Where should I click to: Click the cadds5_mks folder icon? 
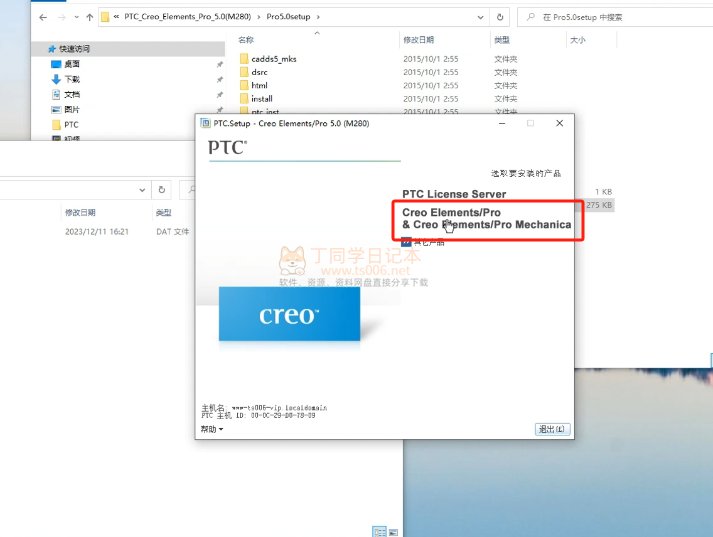coord(244,59)
